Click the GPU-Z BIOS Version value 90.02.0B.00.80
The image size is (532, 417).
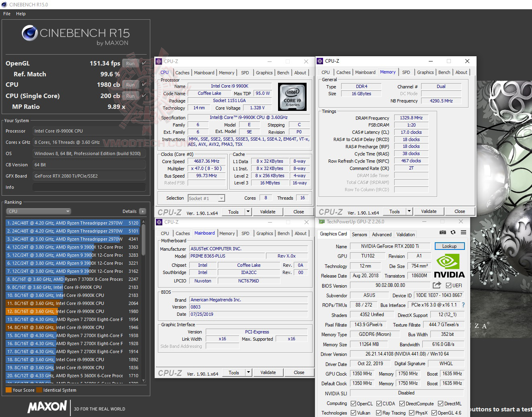(x=390, y=285)
